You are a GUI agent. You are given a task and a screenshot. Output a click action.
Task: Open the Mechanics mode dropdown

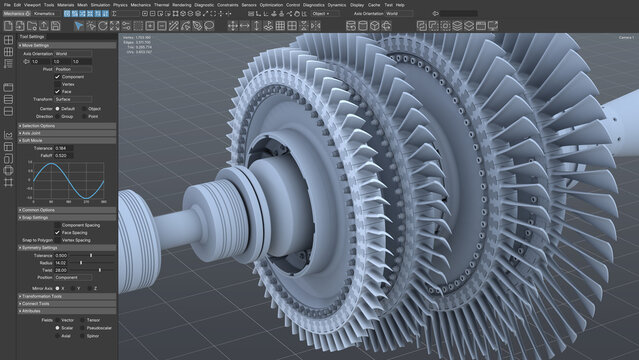pyautogui.click(x=17, y=13)
